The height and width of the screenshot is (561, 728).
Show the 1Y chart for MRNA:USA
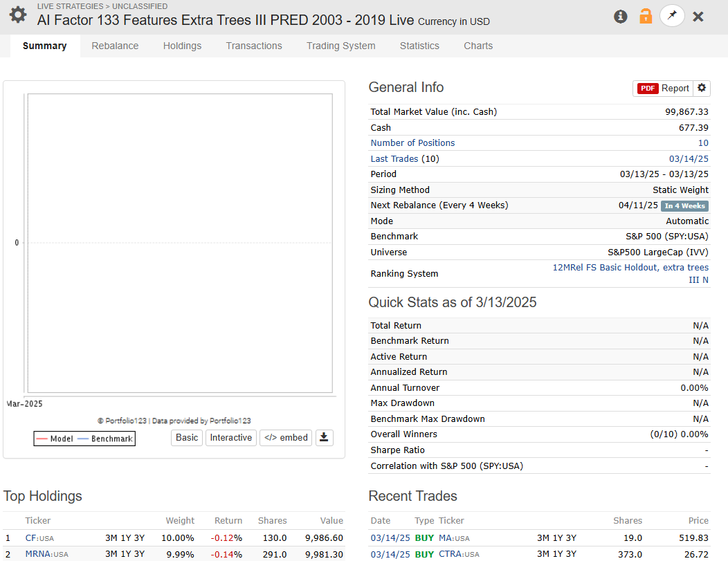point(126,554)
